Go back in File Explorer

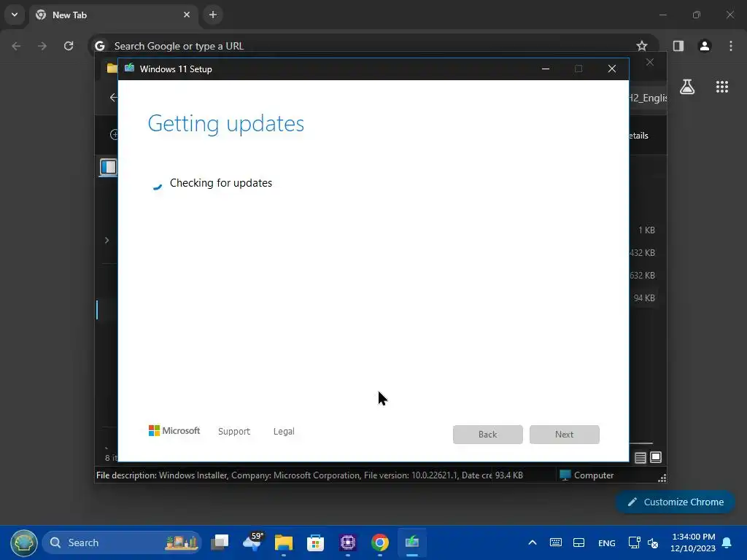(x=113, y=97)
